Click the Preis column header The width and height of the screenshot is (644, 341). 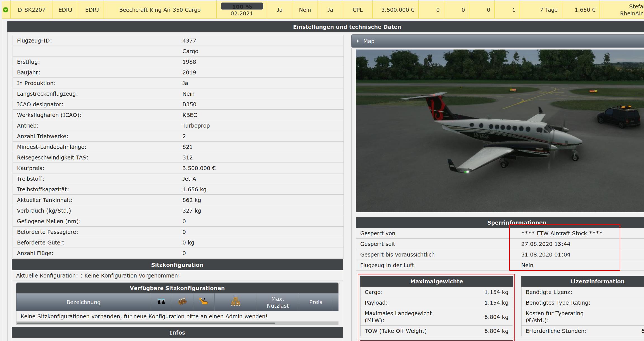[x=316, y=302]
